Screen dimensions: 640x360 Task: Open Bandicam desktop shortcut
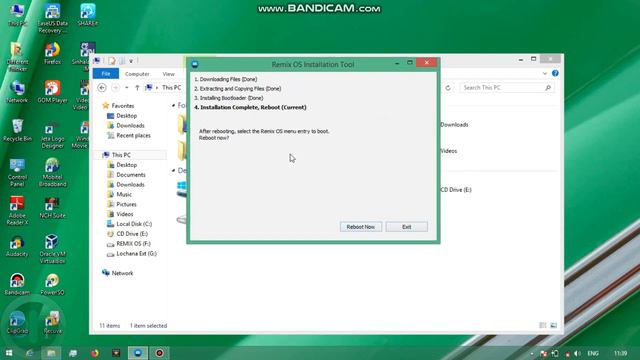point(17,284)
